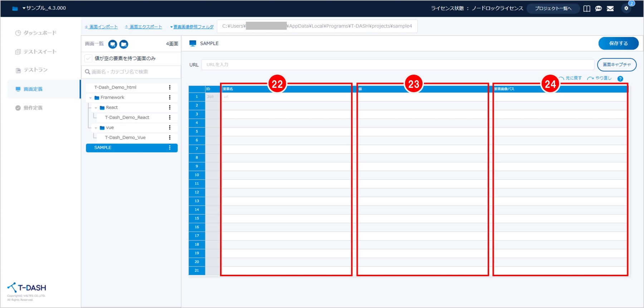Open the manual book icon
This screenshot has height=308, width=644.
[x=587, y=9]
